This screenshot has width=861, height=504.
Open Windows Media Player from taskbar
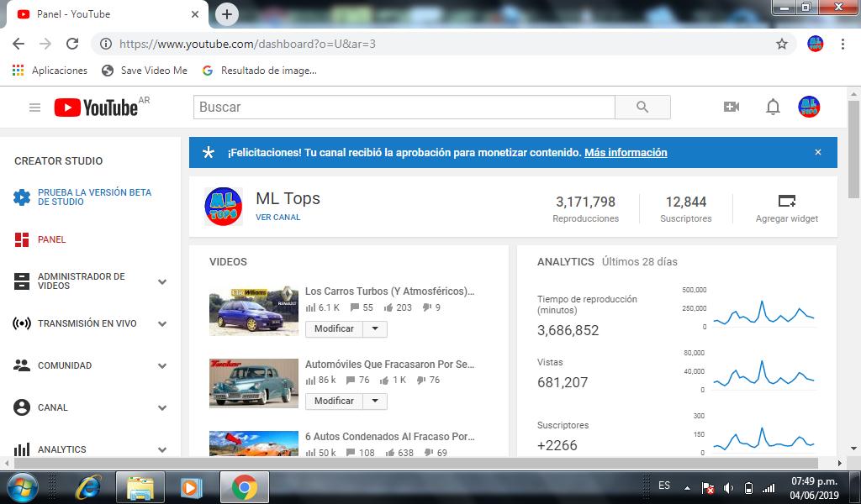point(191,487)
